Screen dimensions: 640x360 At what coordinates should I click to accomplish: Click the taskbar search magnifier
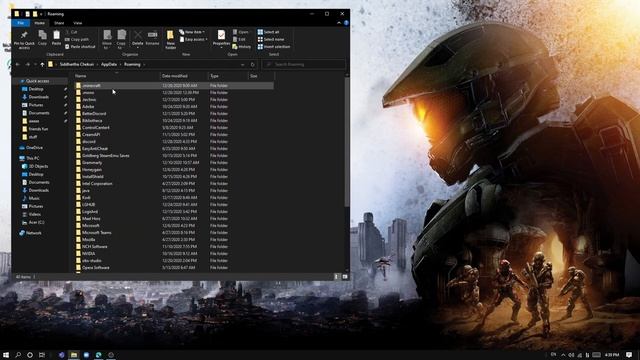18,355
